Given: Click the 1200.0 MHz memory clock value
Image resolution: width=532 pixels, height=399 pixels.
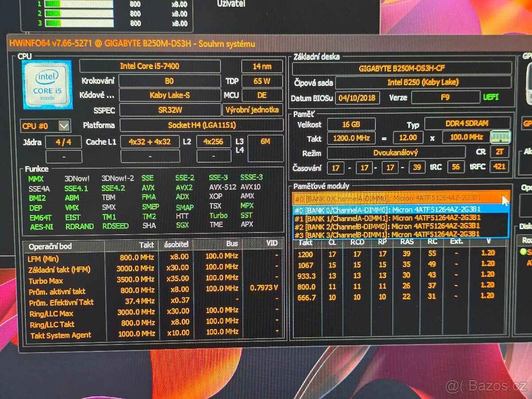Looking at the screenshot, I should tap(351, 138).
